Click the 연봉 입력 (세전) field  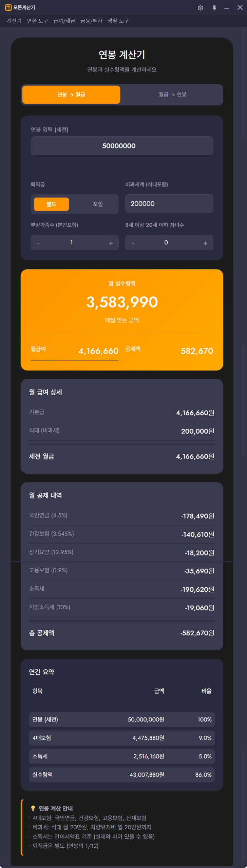click(122, 146)
